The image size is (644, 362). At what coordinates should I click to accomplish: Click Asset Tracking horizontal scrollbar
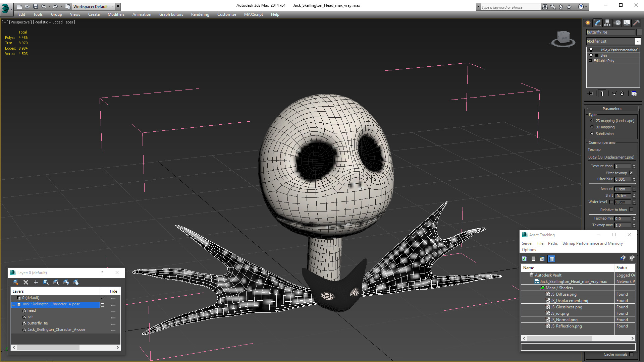(x=578, y=339)
